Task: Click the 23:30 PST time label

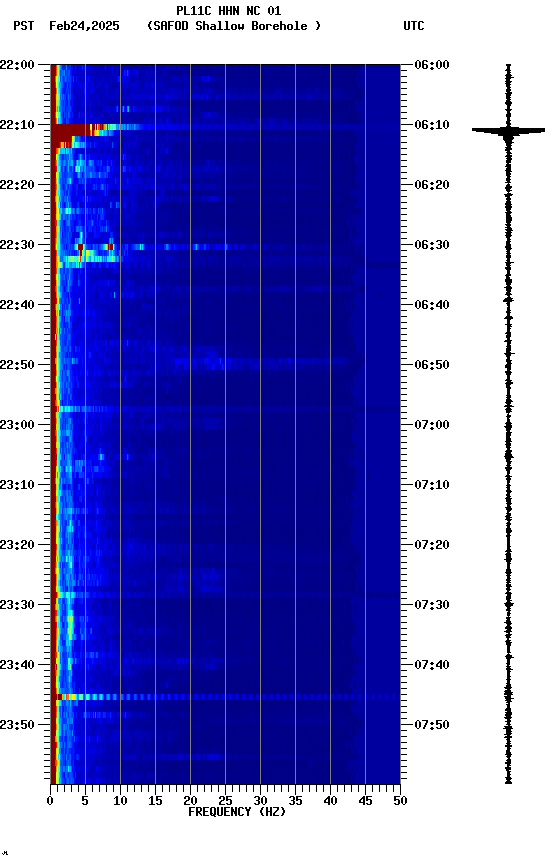Action: point(17,605)
